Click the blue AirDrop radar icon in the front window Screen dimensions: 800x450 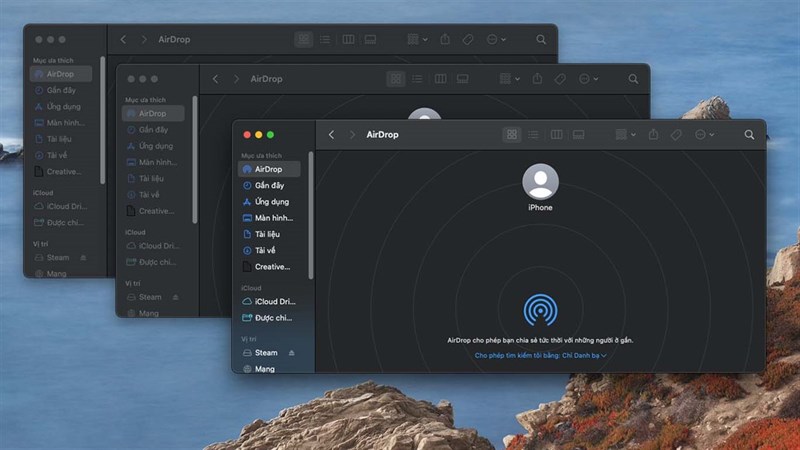[x=540, y=311]
